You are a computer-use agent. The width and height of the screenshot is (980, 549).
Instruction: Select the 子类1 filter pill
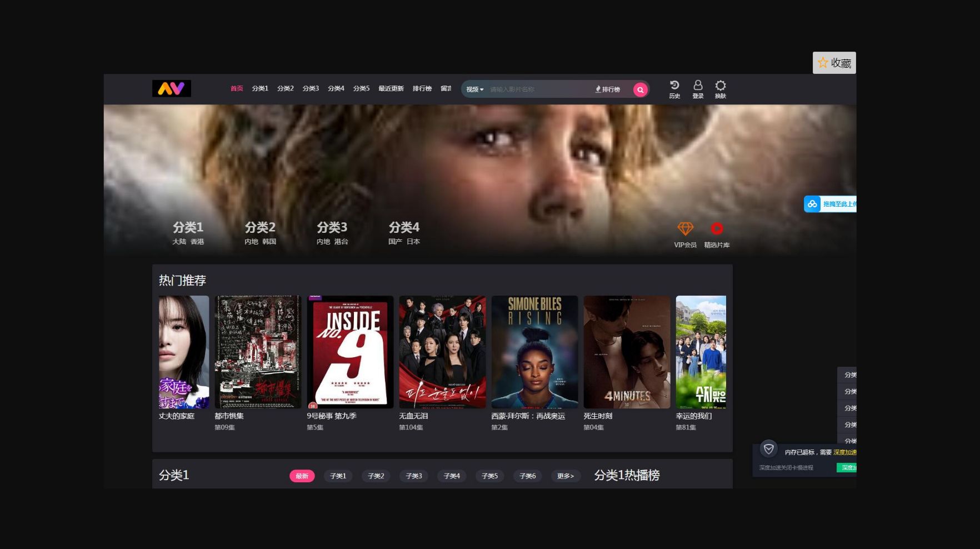pos(338,476)
